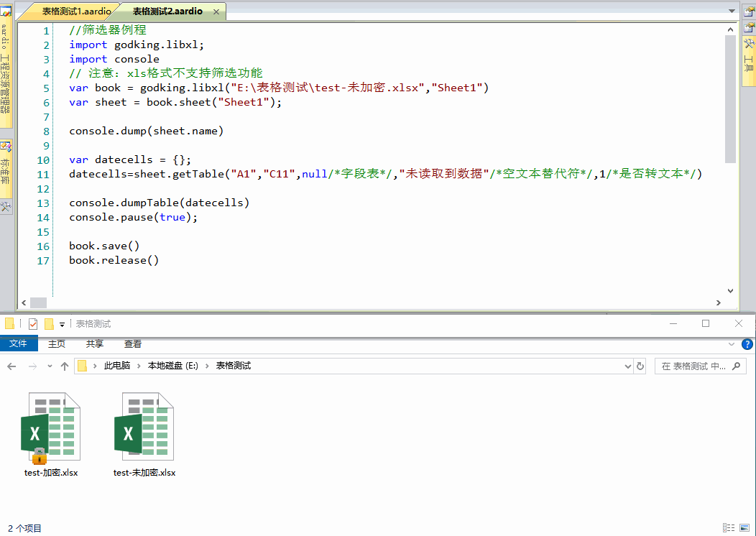The height and width of the screenshot is (536, 756).
Task: Click the book.release() line
Action: (x=114, y=260)
